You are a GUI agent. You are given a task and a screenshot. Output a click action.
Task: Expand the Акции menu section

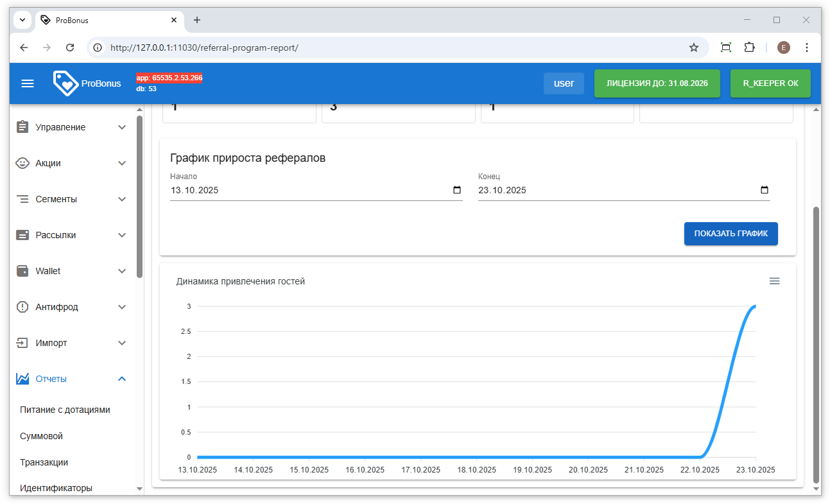122,163
